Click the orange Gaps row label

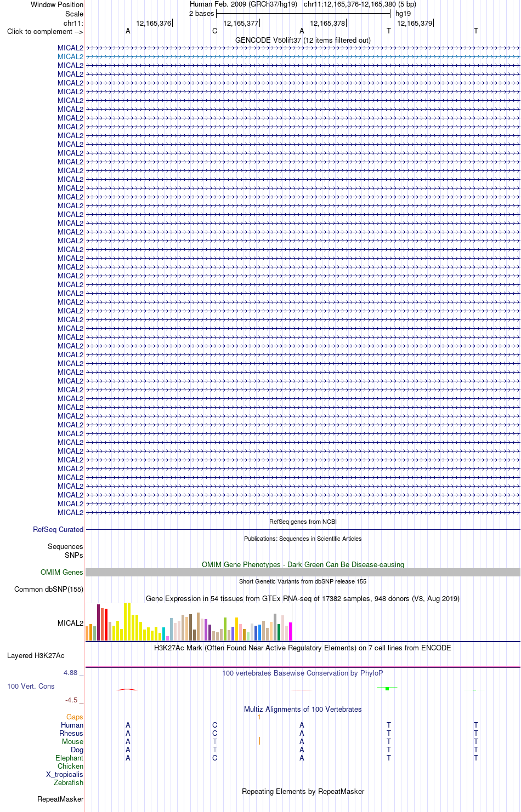(75, 717)
